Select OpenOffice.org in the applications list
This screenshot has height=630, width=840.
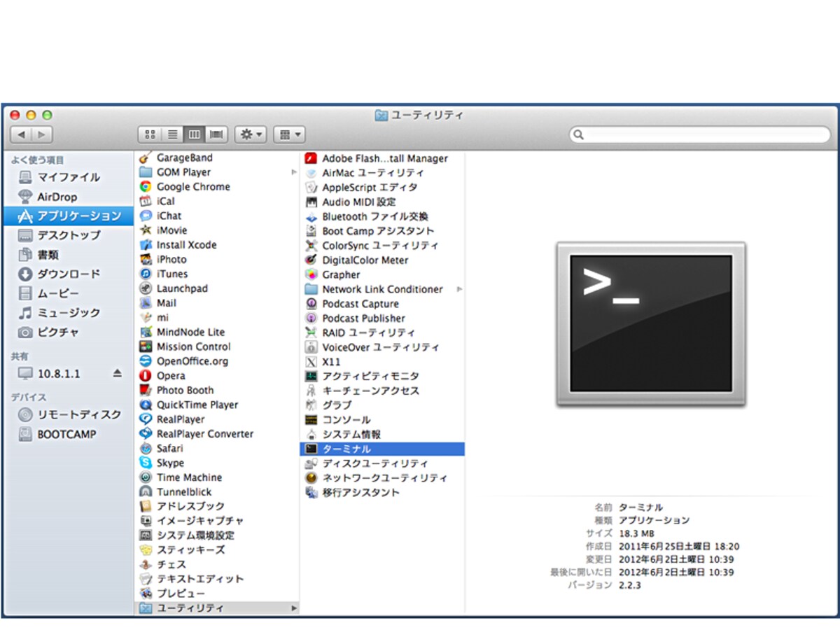click(217, 361)
